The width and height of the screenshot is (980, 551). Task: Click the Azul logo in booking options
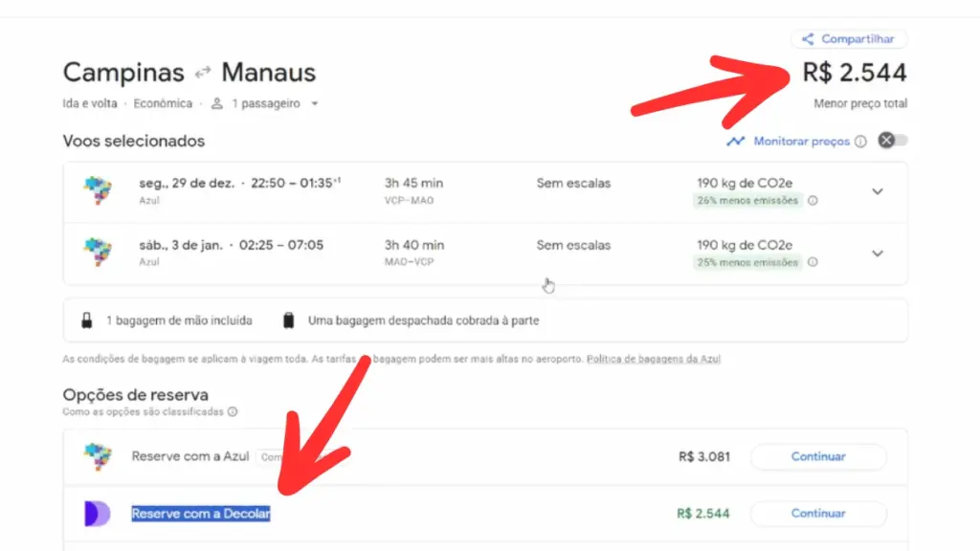click(x=99, y=456)
